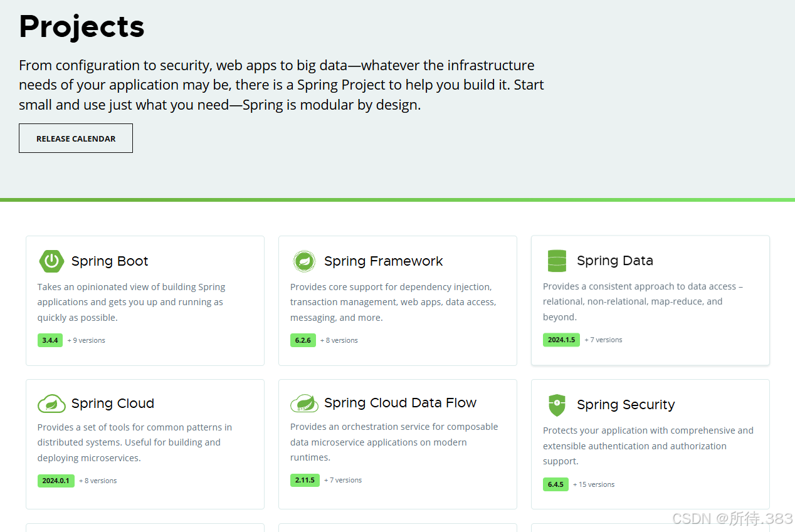Click the Spring Cloud Data Flow icon

(304, 403)
